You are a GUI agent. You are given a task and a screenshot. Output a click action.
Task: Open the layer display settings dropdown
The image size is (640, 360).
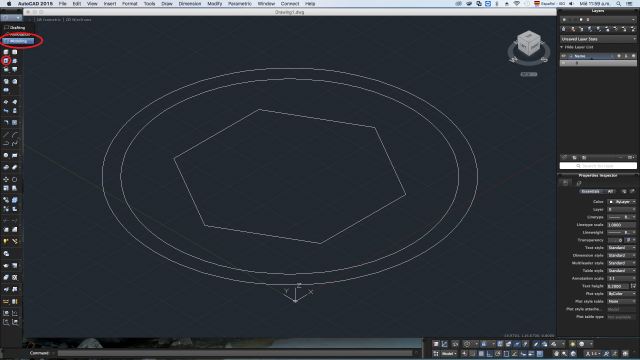pyautogui.click(x=631, y=158)
